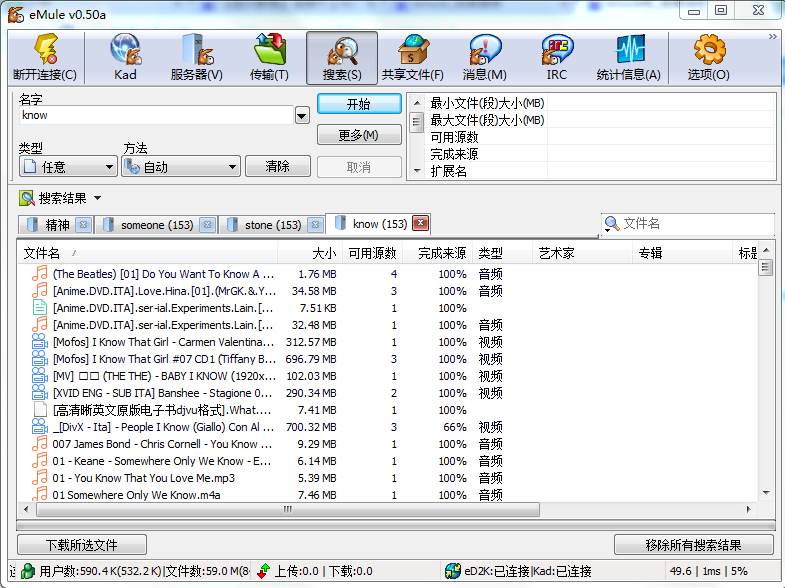Viewport: 785px width, 588px height.
Task: Open the IRC toolbar icon
Action: 556,57
